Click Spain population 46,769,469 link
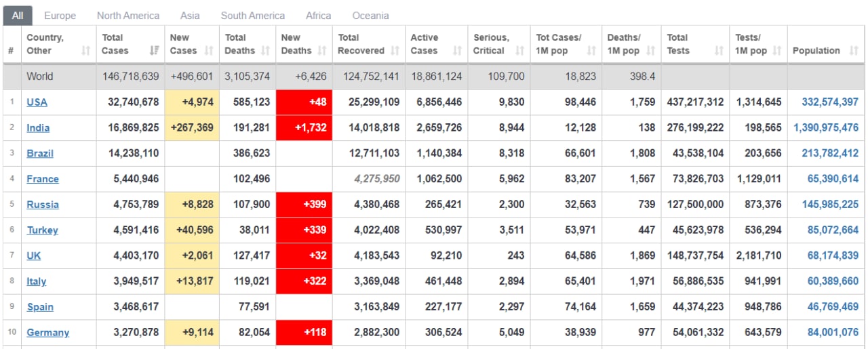The width and height of the screenshot is (868, 349). 833,307
